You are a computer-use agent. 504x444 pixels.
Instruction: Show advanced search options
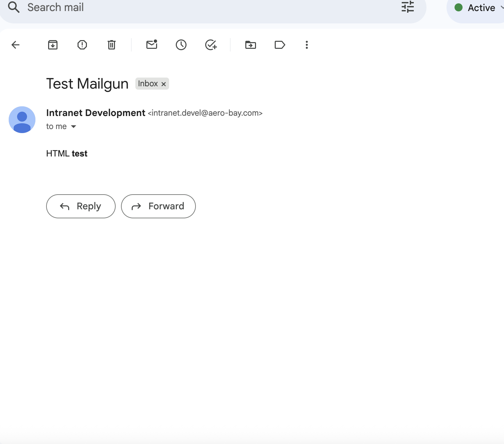[x=407, y=7]
